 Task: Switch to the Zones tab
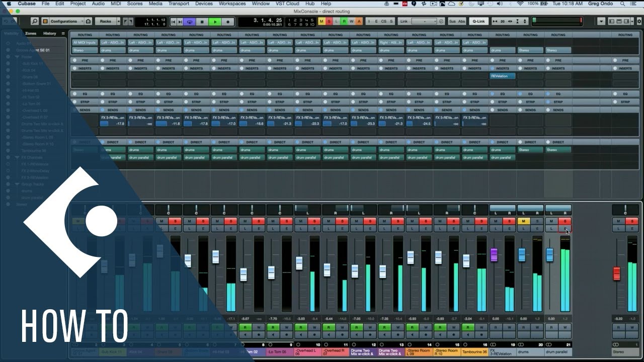pyautogui.click(x=31, y=33)
